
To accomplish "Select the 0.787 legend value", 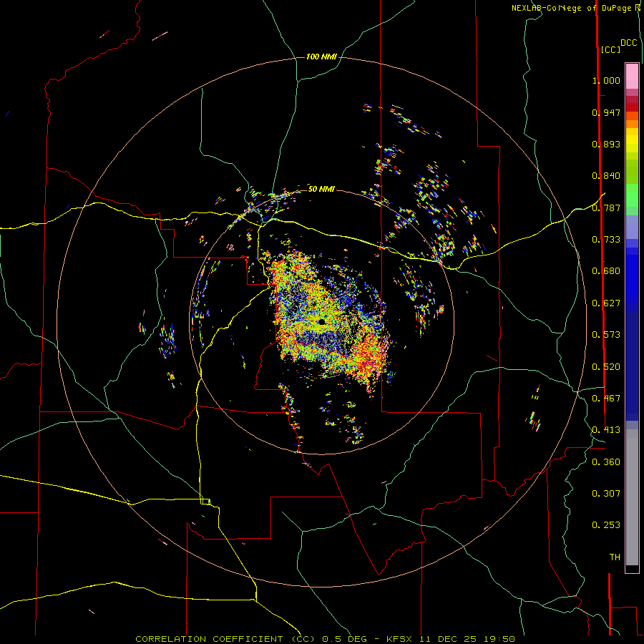I will pos(606,208).
